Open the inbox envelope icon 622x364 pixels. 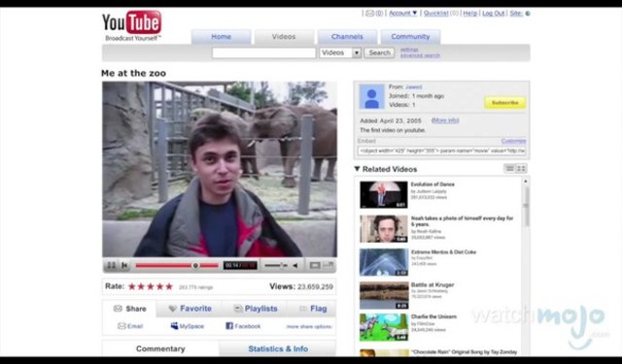(369, 13)
